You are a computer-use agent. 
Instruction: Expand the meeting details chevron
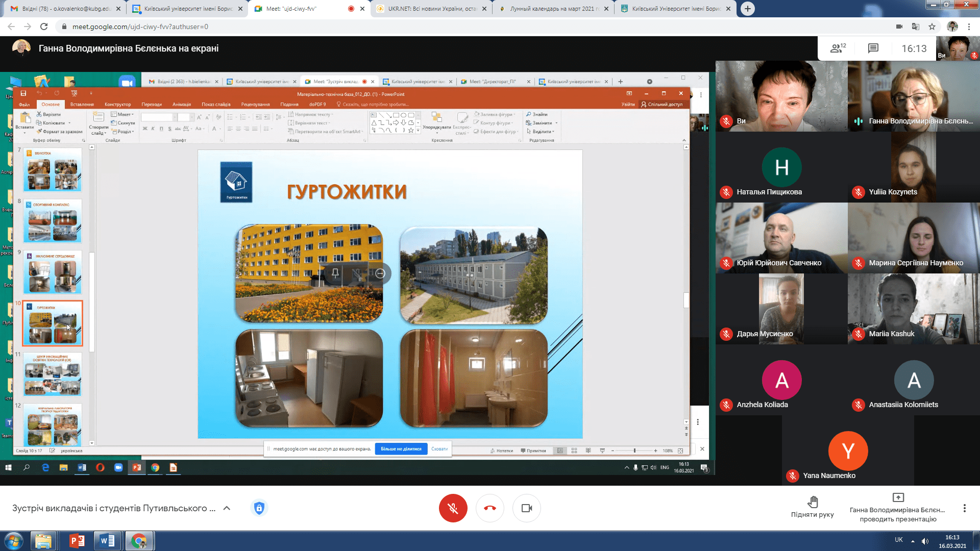227,508
